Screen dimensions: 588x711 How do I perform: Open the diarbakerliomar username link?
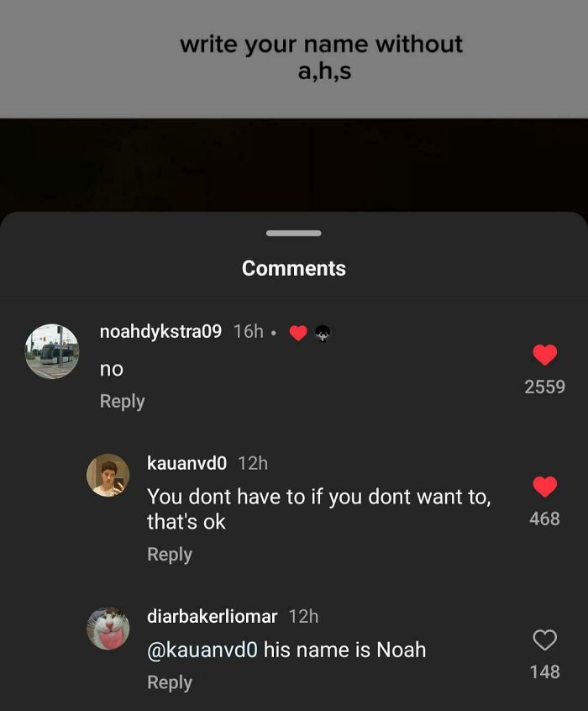tap(213, 616)
